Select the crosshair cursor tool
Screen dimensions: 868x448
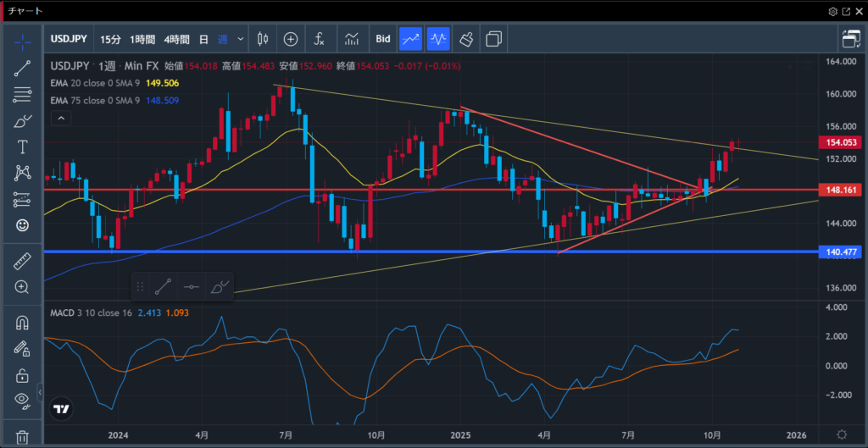pyautogui.click(x=23, y=42)
